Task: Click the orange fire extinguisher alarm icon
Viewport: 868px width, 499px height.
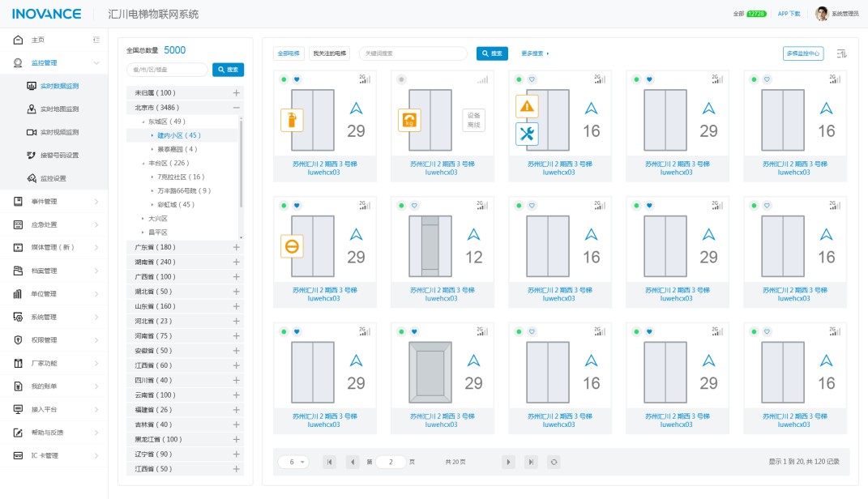Action: [x=292, y=120]
